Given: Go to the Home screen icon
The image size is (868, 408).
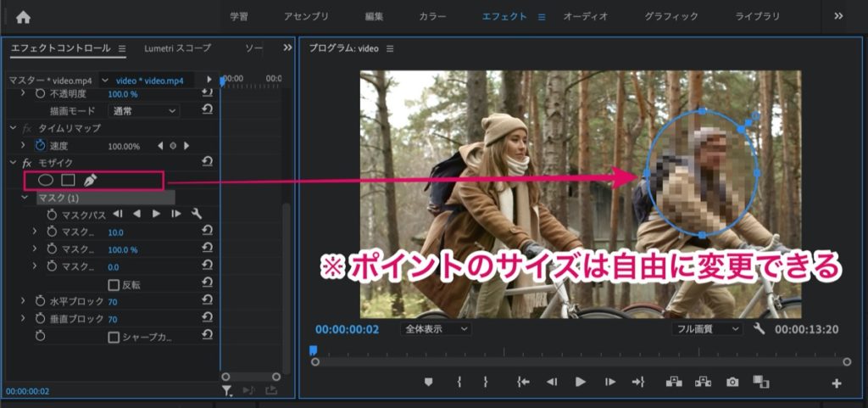Looking at the screenshot, I should (23, 17).
